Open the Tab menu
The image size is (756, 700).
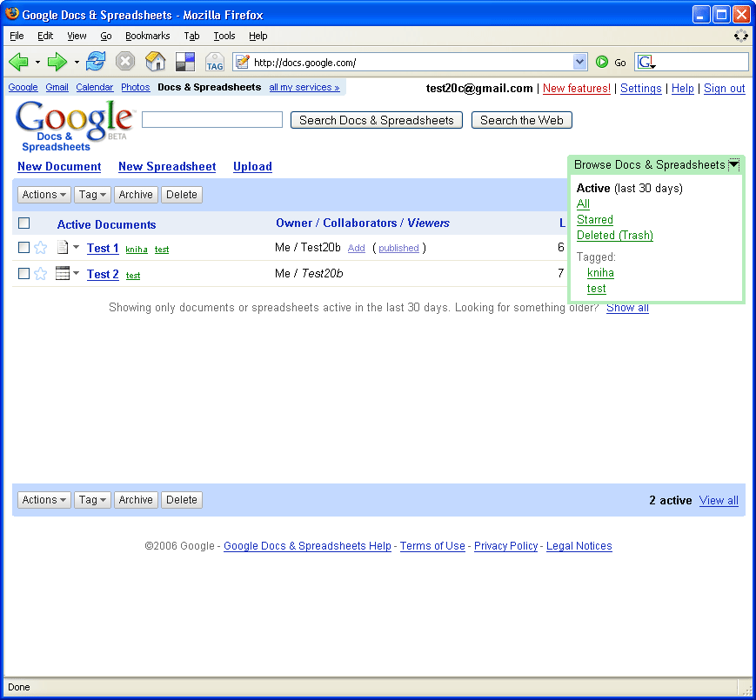click(x=191, y=36)
